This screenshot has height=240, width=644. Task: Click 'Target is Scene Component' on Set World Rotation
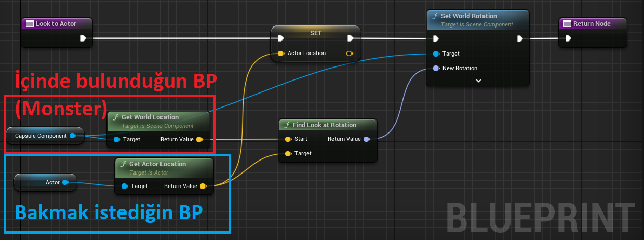pyautogui.click(x=477, y=24)
